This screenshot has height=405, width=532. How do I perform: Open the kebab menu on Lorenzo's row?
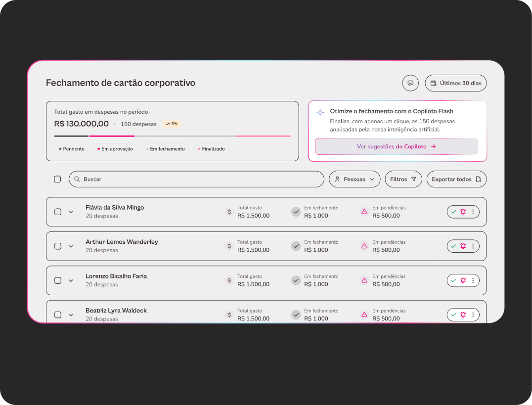473,280
